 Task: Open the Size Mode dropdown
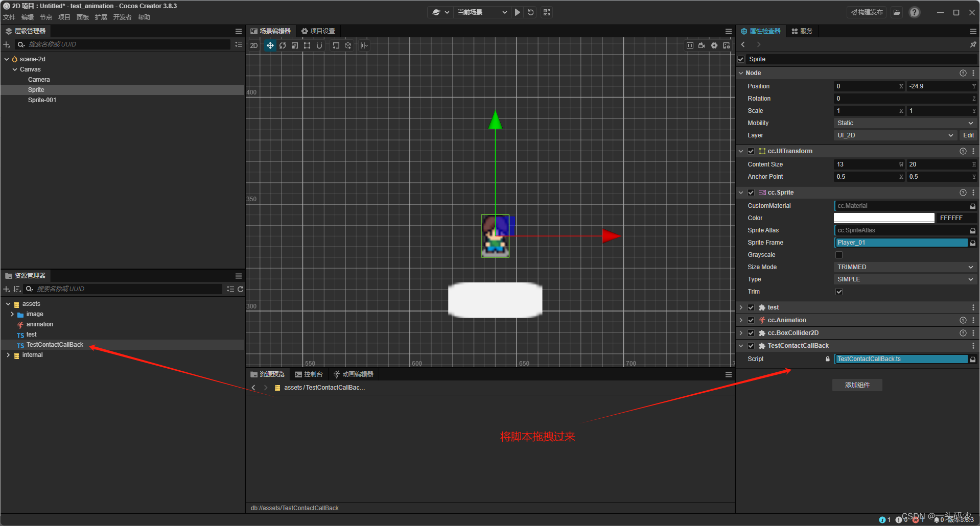[x=905, y=267]
